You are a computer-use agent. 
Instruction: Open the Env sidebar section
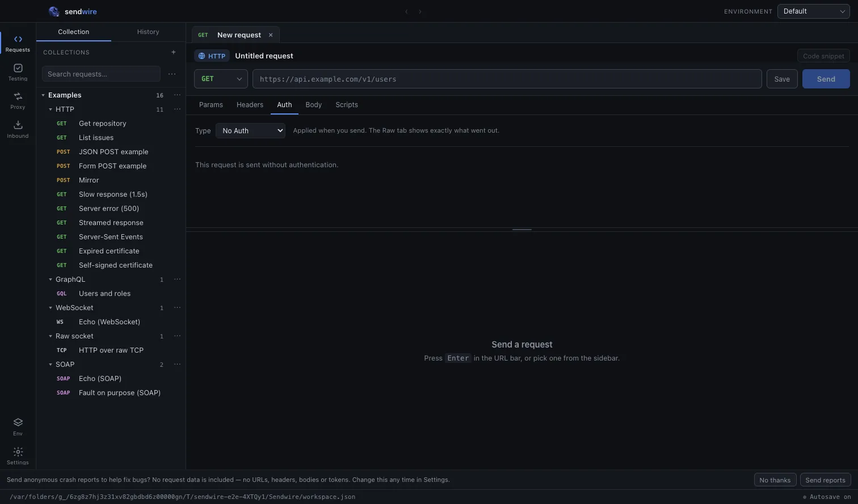(x=18, y=427)
